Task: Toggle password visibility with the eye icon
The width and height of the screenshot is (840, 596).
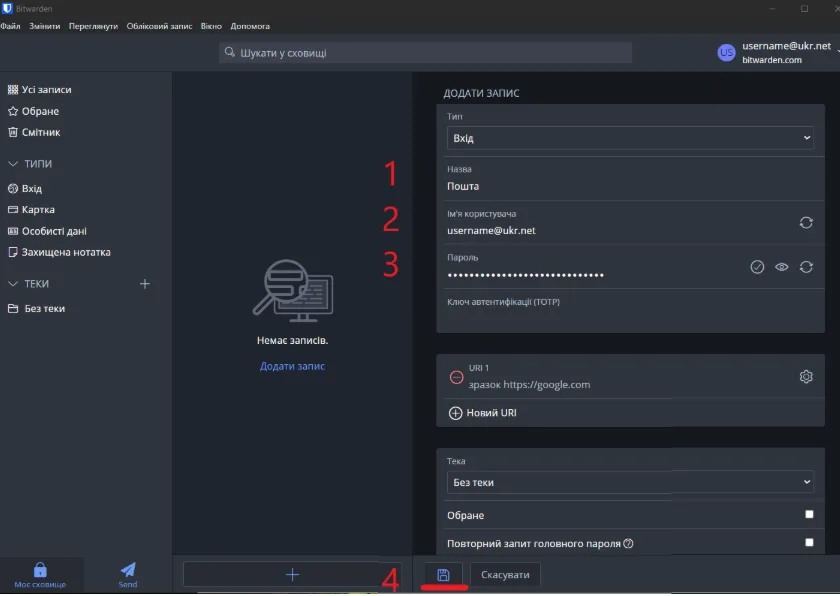Action: tap(782, 267)
